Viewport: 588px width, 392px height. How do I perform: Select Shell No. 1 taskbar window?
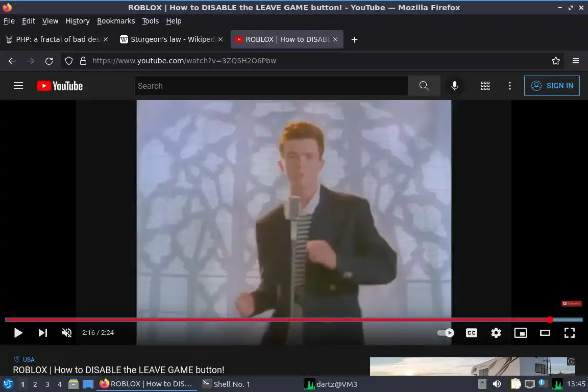click(226, 384)
